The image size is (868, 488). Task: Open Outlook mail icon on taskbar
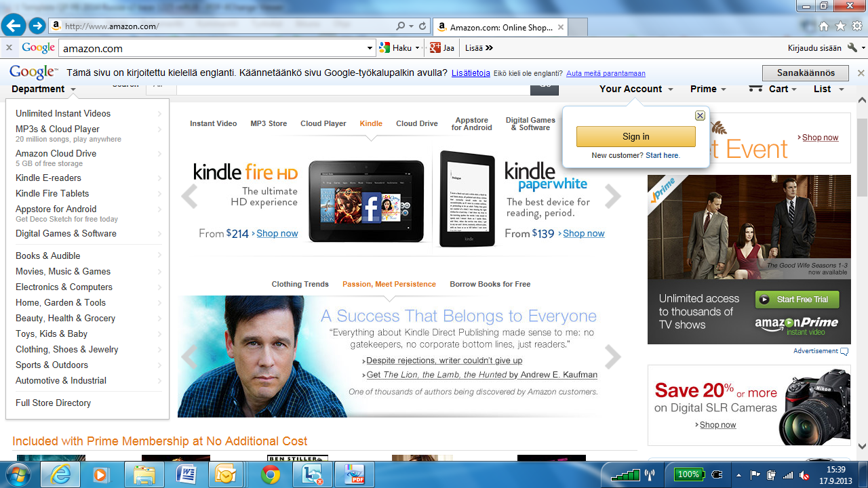click(x=226, y=474)
